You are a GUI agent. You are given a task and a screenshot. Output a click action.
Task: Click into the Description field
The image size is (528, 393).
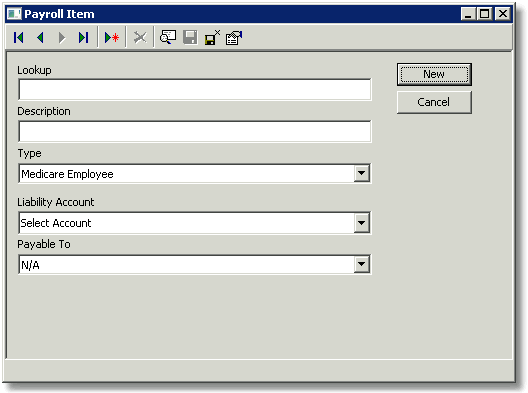coord(195,131)
